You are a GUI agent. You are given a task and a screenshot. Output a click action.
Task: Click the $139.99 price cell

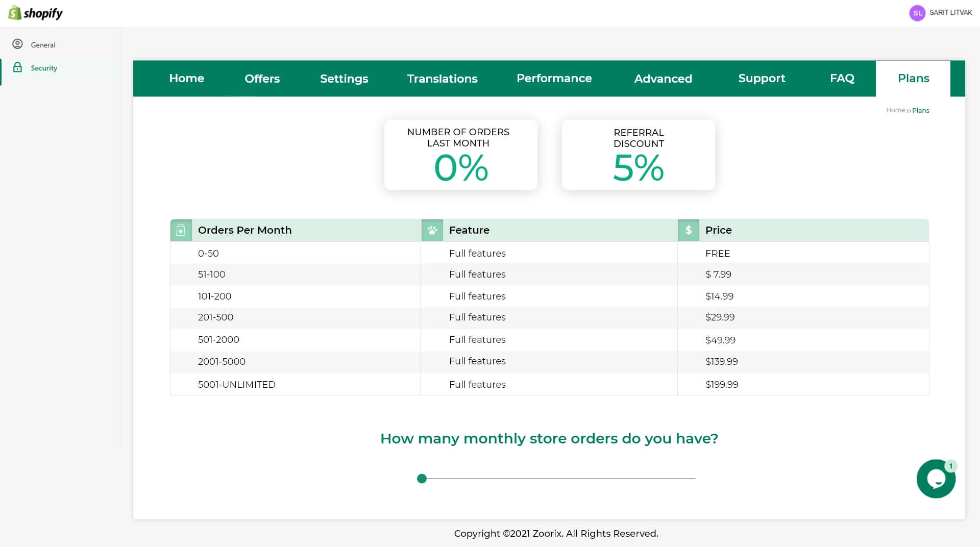(x=803, y=362)
